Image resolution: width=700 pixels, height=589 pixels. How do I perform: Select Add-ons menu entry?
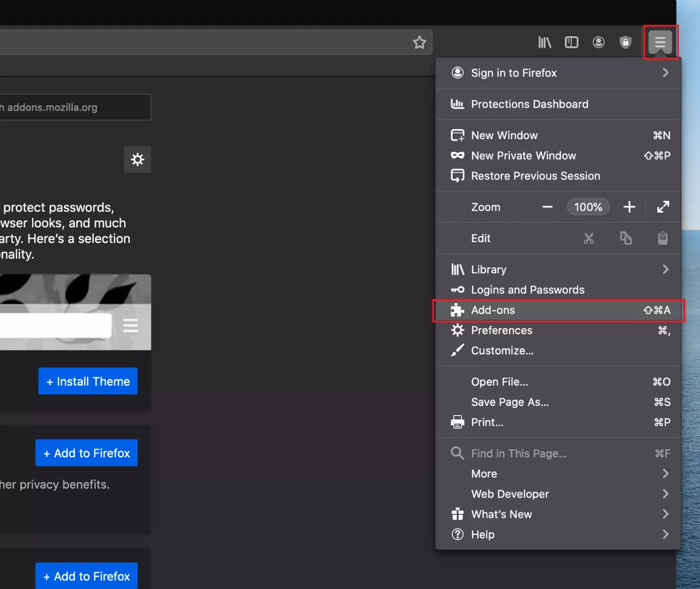[x=558, y=310]
